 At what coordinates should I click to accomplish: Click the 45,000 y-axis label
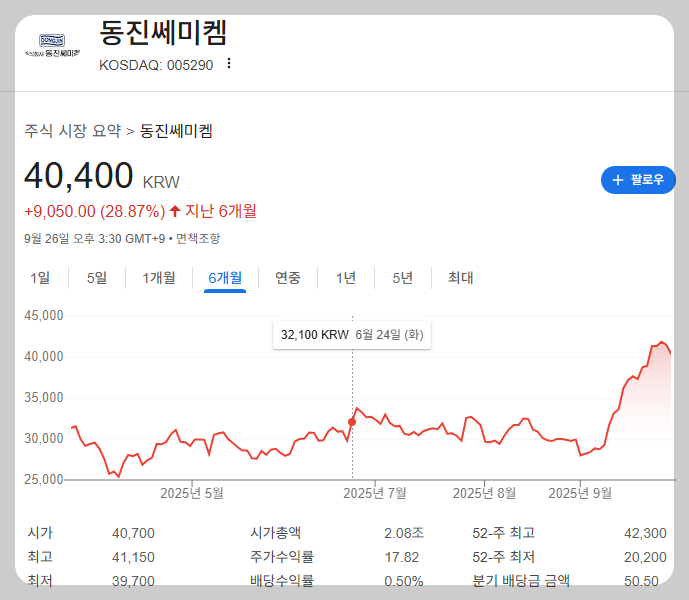44,316
